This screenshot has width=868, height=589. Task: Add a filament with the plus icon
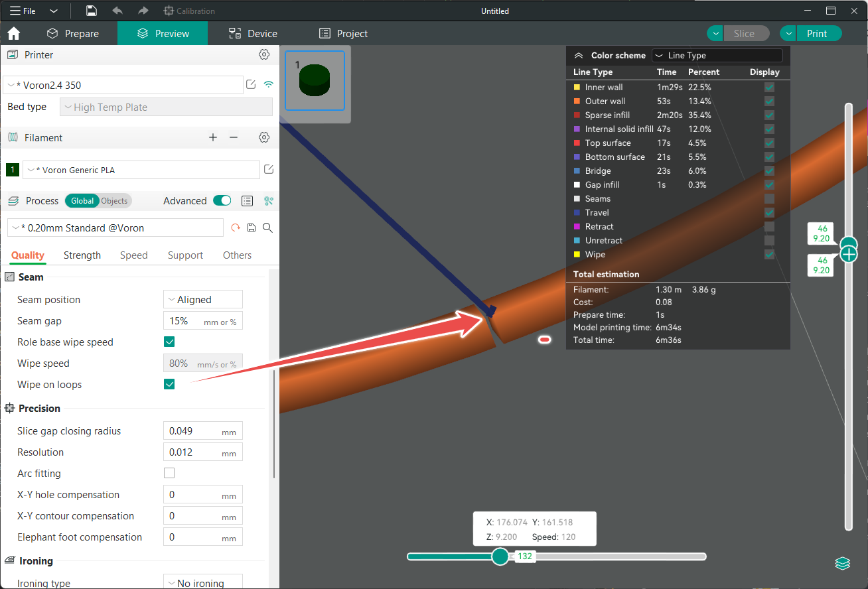pos(213,137)
